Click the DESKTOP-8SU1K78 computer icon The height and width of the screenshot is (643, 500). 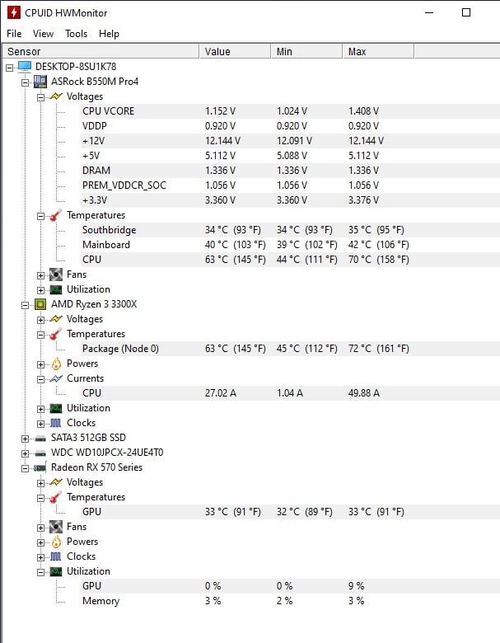25,66
